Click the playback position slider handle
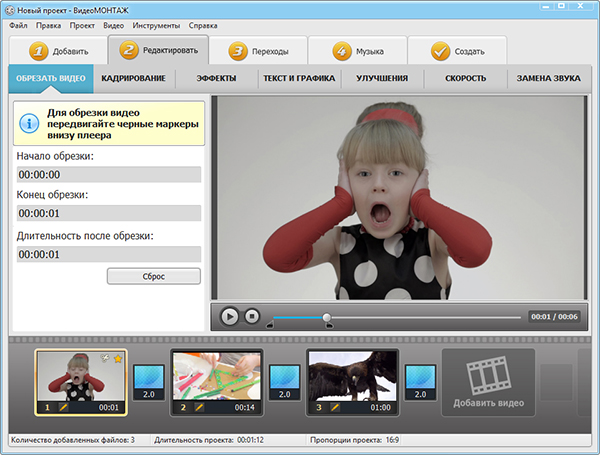The image size is (600, 455). [x=327, y=318]
